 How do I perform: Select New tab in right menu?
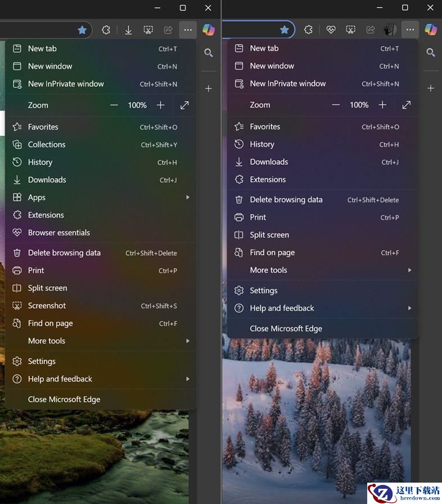[x=323, y=48]
